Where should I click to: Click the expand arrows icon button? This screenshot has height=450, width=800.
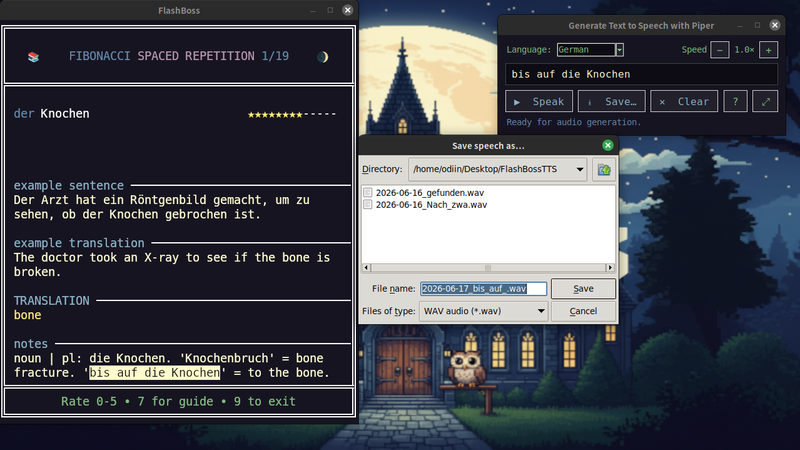[x=765, y=101]
